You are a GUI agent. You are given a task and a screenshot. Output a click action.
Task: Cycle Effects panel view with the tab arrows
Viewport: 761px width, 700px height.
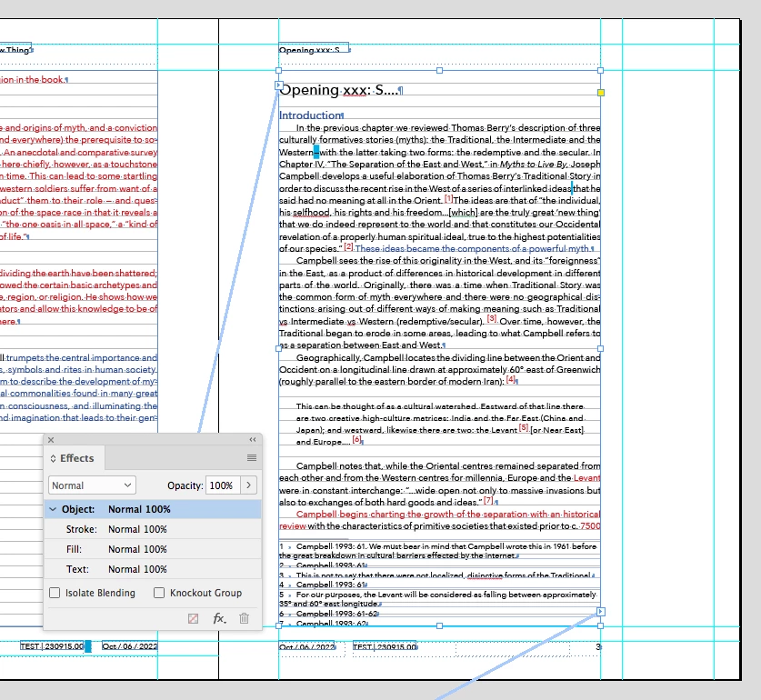point(54,458)
